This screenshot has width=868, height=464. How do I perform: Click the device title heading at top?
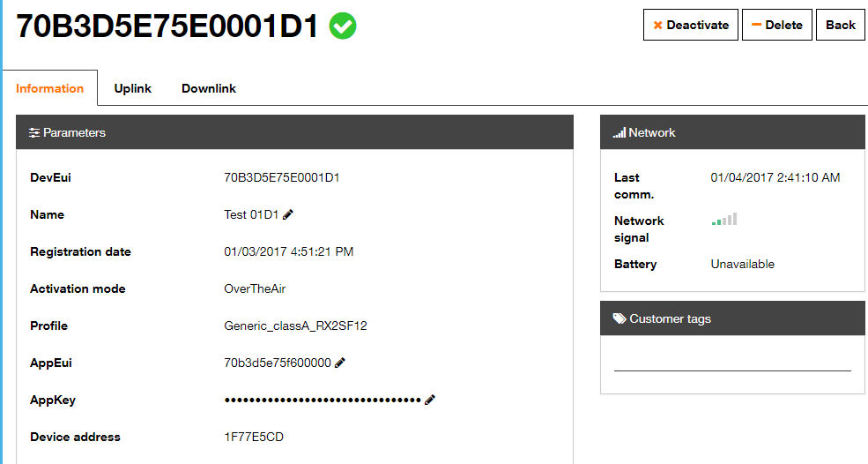(x=167, y=26)
